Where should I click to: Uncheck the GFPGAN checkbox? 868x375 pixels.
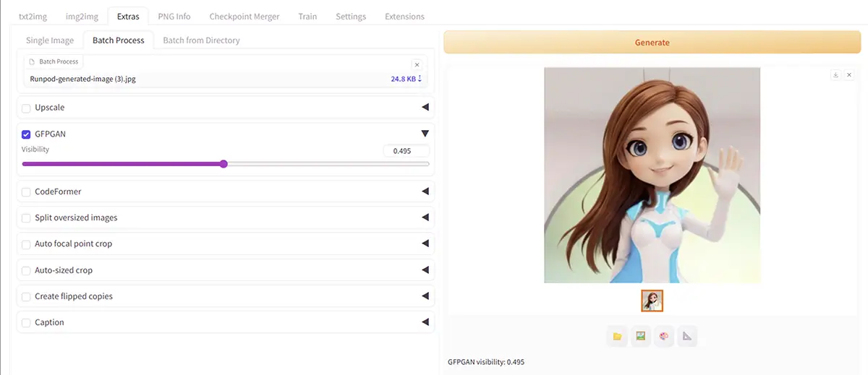(x=26, y=134)
